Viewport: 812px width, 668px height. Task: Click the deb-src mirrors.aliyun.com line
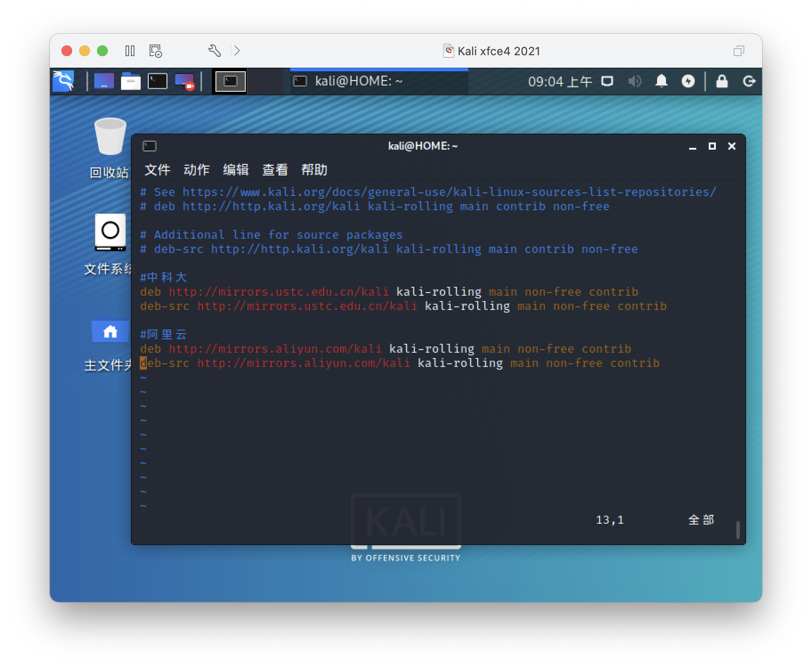400,363
